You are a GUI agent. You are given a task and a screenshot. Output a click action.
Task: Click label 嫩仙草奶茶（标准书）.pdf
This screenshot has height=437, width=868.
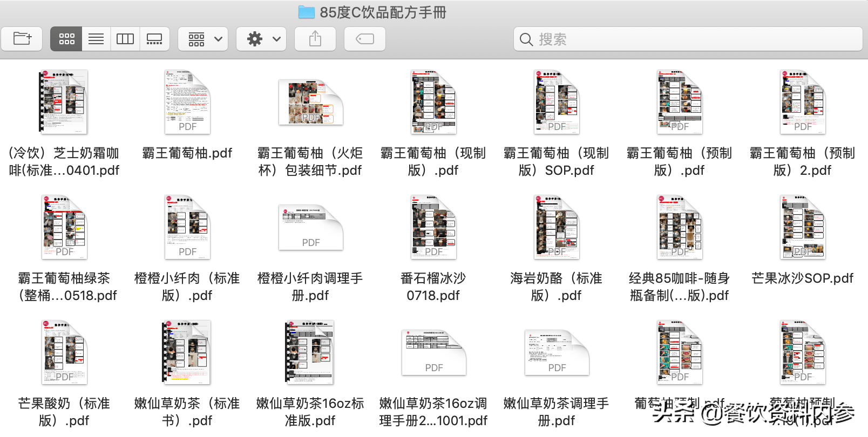coord(187,412)
